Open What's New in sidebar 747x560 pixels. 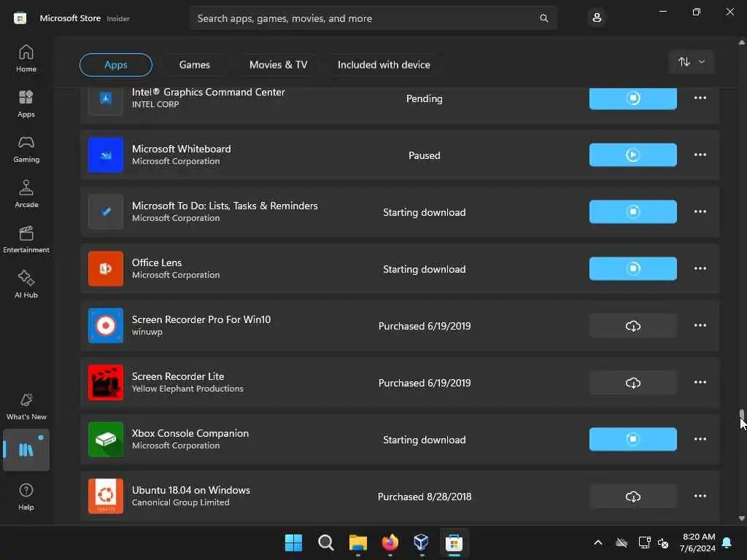26,406
